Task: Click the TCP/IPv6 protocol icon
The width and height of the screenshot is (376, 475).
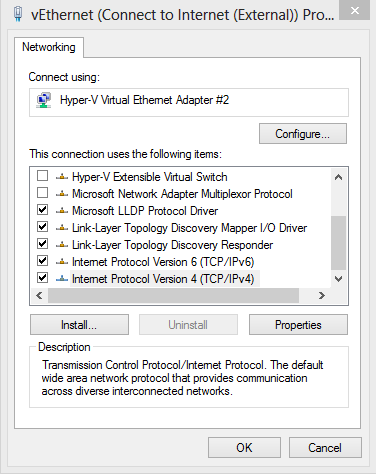Action: coord(62,262)
